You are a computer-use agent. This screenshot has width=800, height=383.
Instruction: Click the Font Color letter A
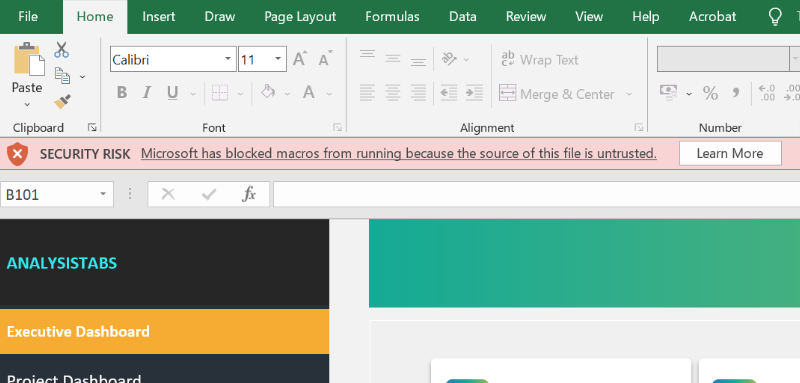pyautogui.click(x=309, y=93)
